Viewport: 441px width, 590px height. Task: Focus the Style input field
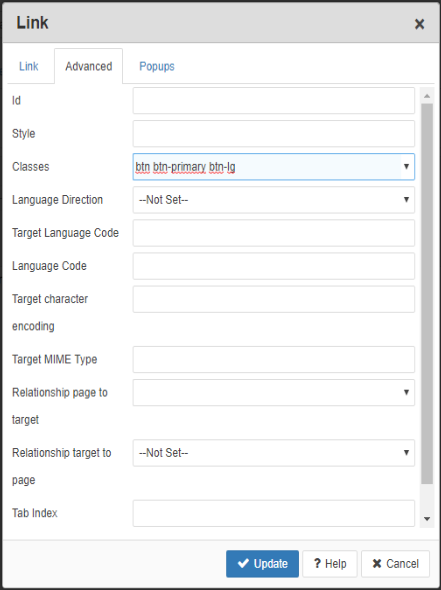pos(274,134)
